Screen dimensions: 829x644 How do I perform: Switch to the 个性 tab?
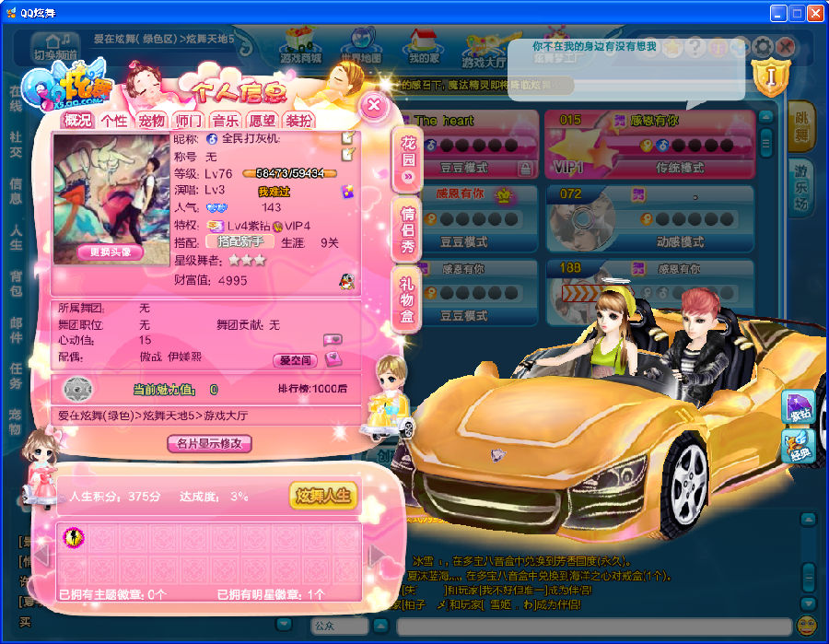pyautogui.click(x=114, y=121)
